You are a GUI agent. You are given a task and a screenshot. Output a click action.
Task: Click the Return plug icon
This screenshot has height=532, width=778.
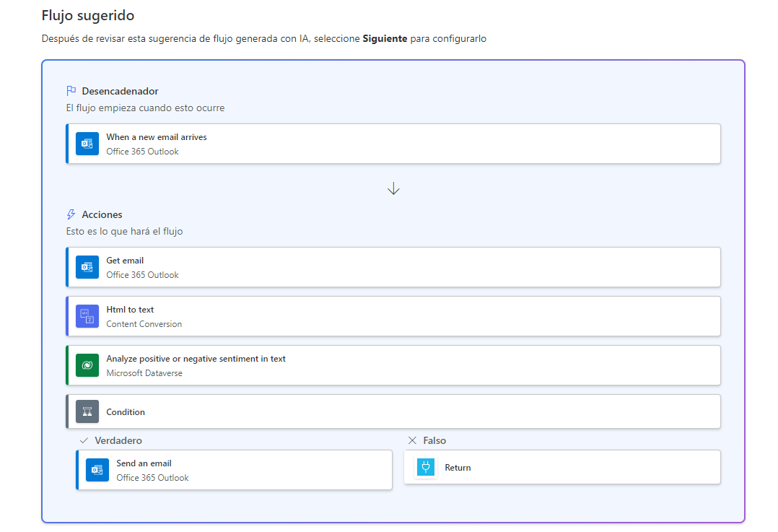click(426, 468)
